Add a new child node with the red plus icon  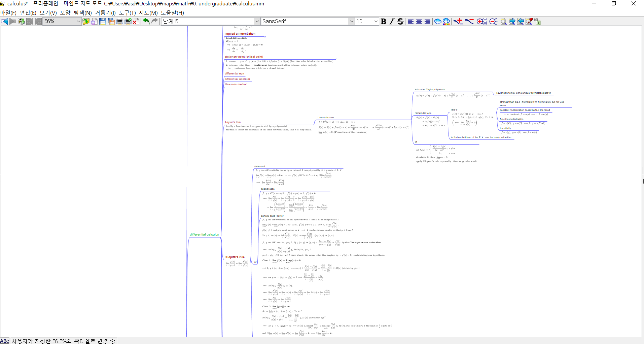pyautogui.click(x=458, y=22)
